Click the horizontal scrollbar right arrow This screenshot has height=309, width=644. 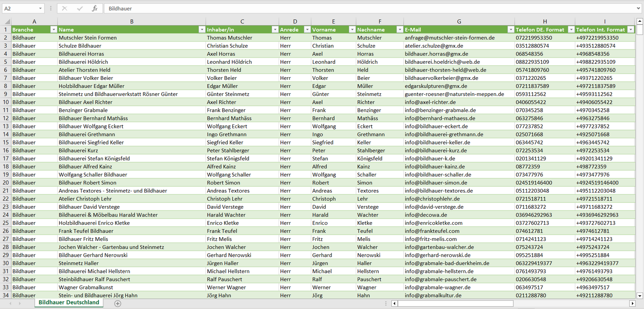click(x=632, y=303)
